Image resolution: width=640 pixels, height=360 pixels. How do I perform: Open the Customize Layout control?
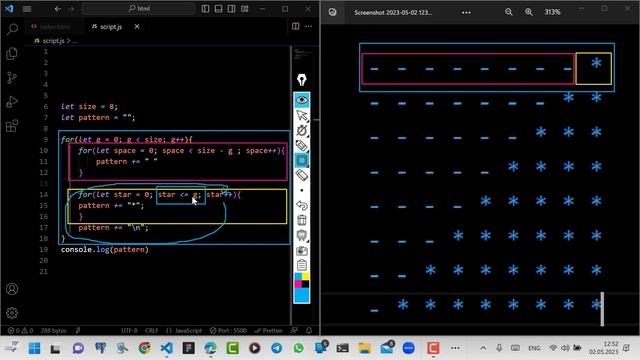(244, 9)
